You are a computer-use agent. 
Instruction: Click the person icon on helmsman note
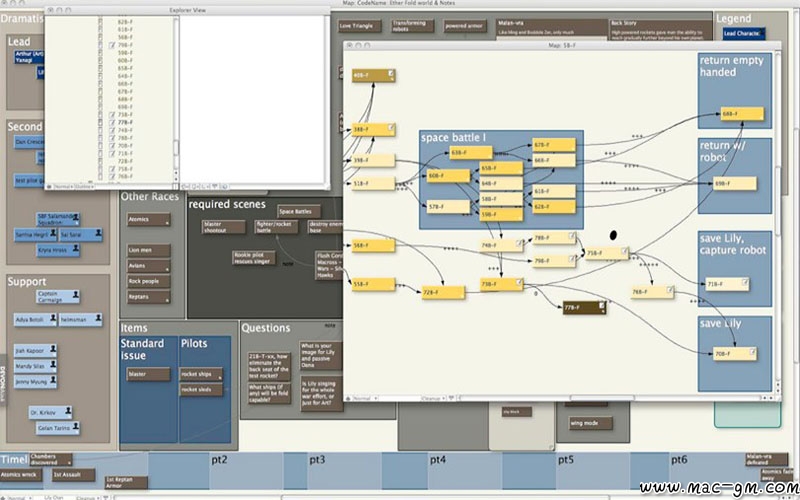[98, 318]
